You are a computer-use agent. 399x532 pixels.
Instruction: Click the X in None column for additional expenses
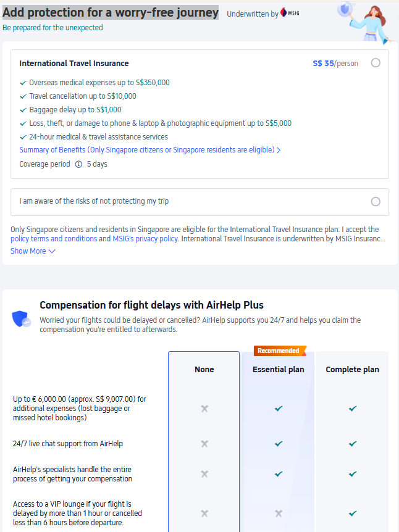[x=204, y=408]
